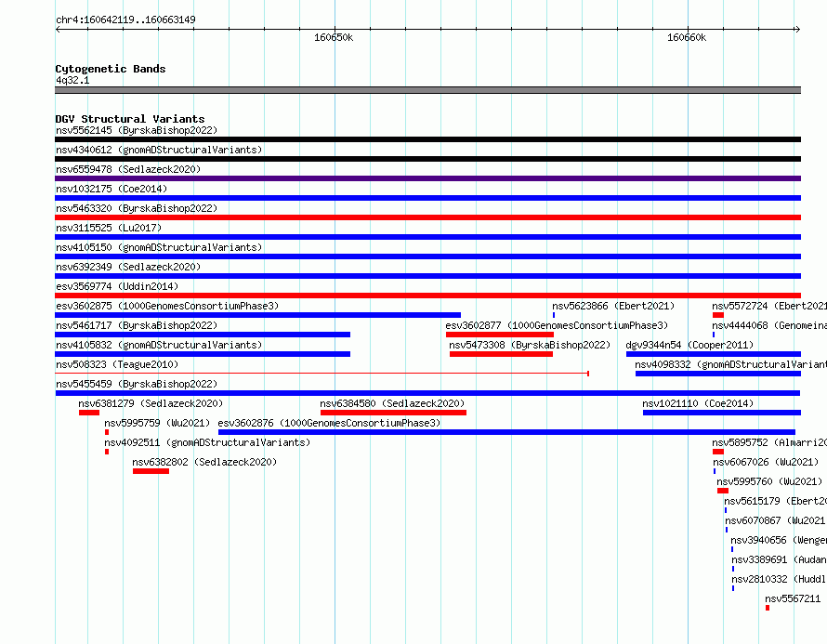Select nsv5461717 (ByrskaBishop2022) label
The image size is (827, 644).
pos(137,325)
